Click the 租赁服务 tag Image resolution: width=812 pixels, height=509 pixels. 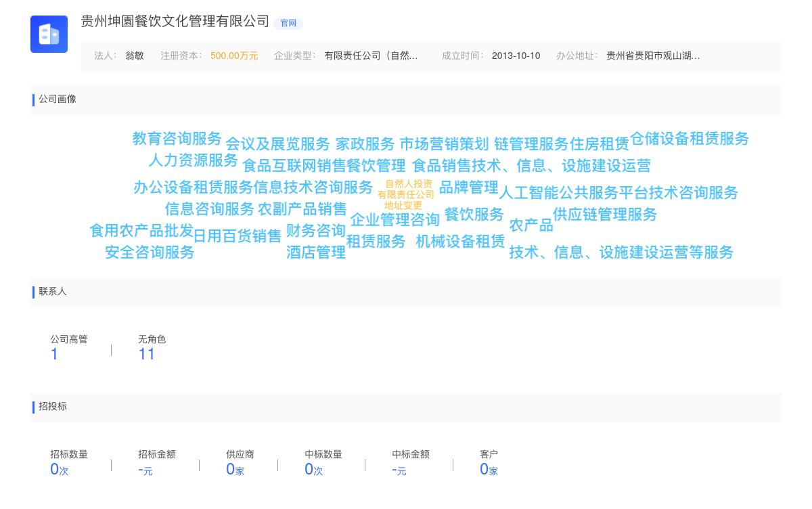[376, 242]
